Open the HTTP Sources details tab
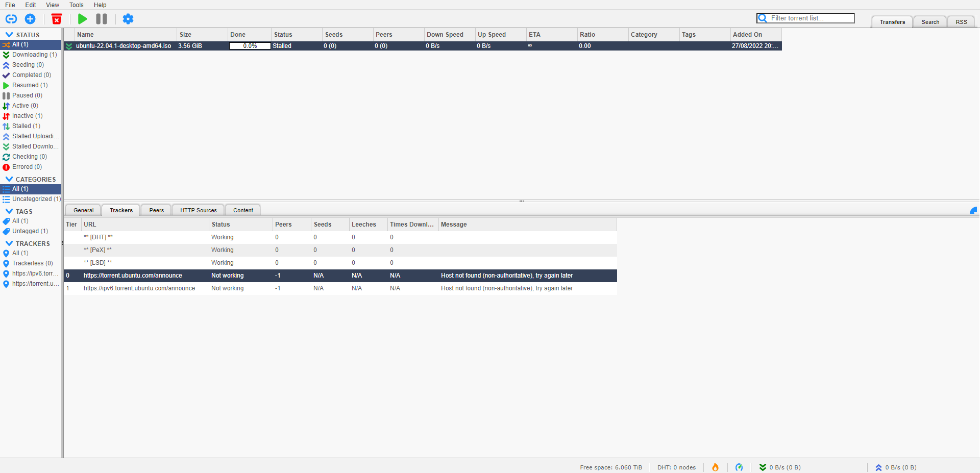 pos(199,210)
